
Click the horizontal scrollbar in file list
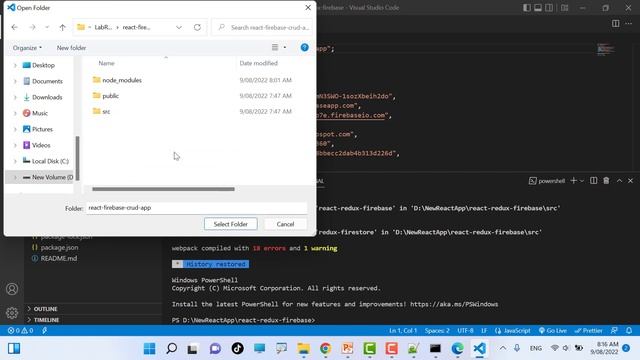tap(163, 189)
